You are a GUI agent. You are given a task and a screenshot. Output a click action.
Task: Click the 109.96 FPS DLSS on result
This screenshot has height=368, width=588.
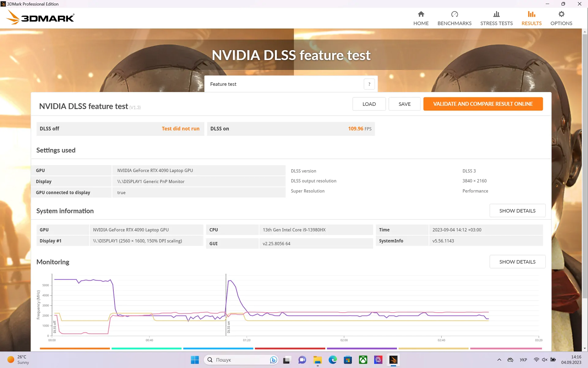point(360,129)
